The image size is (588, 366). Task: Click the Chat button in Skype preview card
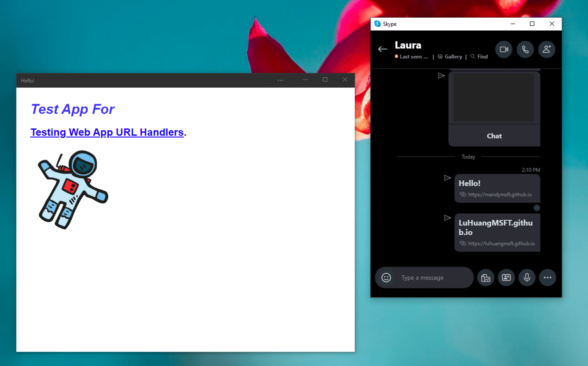click(494, 136)
